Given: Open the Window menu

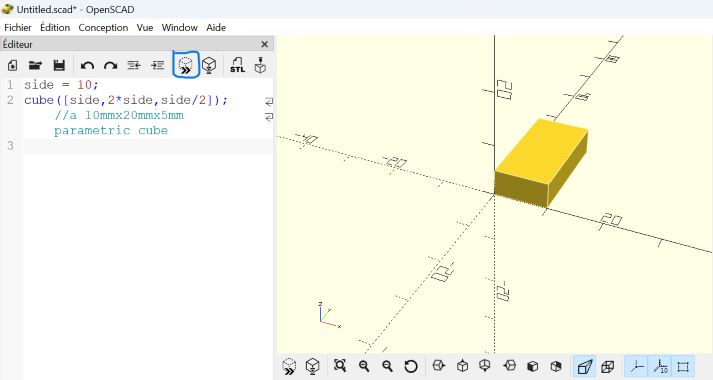Looking at the screenshot, I should pyautogui.click(x=180, y=27).
